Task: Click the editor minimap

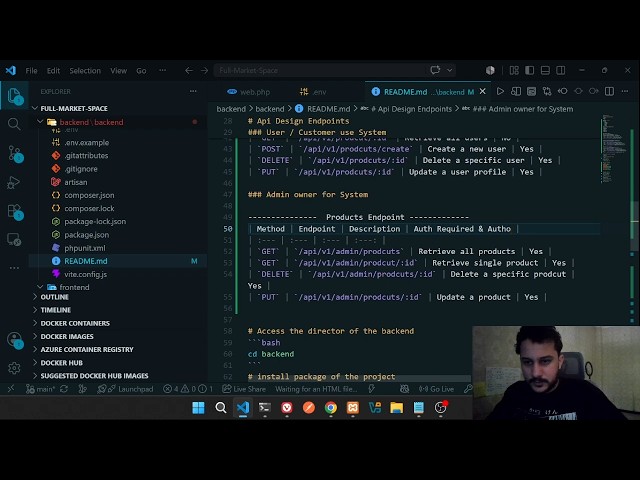Action: (x=614, y=149)
